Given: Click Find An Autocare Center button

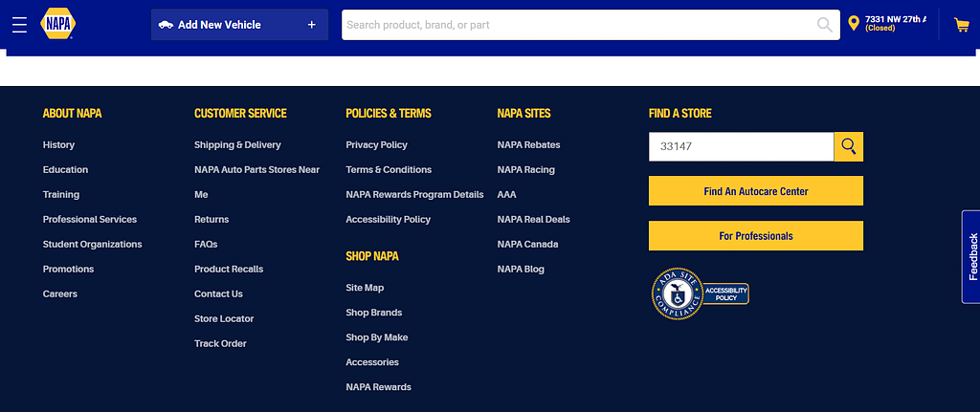Looking at the screenshot, I should point(756,191).
